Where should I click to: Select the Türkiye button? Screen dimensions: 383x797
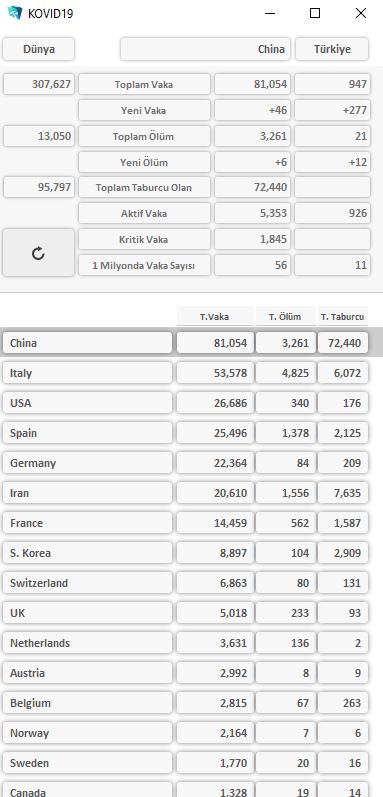(332, 49)
